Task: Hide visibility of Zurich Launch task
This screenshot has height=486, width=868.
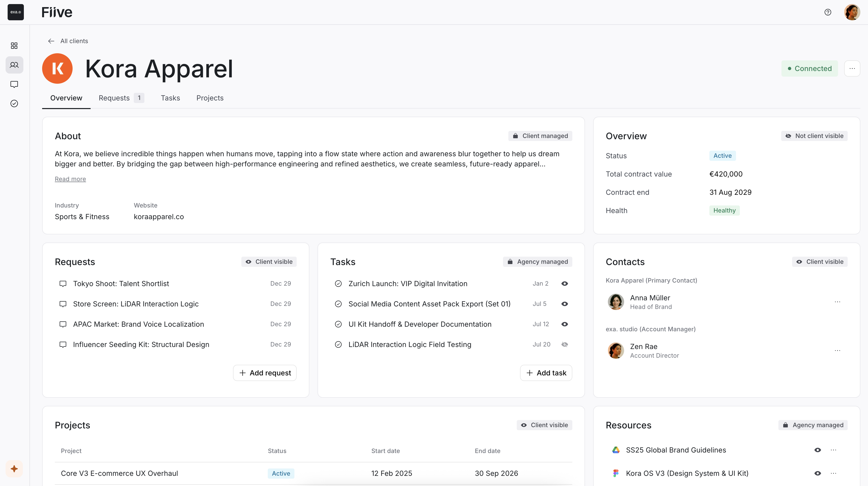Action: (565, 284)
